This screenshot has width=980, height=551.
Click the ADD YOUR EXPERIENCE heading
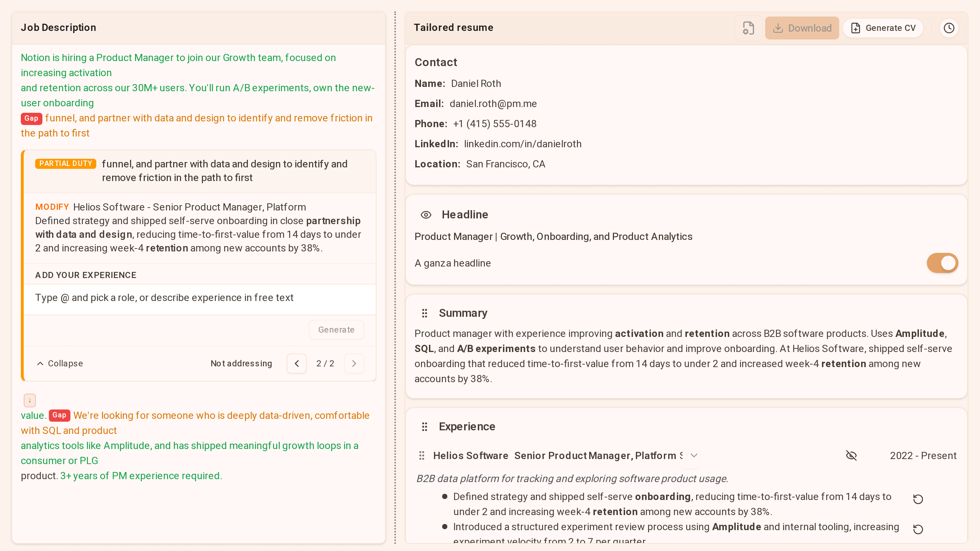(x=85, y=275)
